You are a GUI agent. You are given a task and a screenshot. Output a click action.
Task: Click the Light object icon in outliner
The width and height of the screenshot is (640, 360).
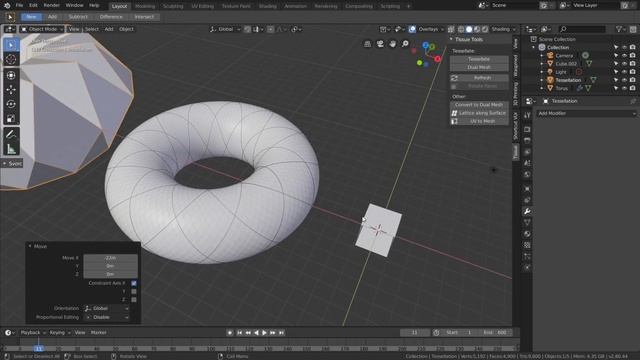click(x=550, y=72)
